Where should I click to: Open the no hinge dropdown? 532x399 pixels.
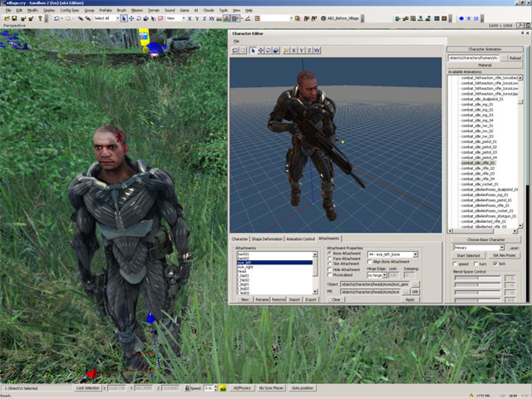[x=385, y=275]
